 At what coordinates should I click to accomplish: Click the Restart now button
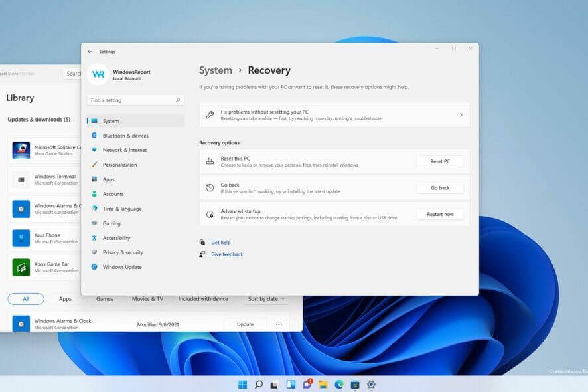440,214
